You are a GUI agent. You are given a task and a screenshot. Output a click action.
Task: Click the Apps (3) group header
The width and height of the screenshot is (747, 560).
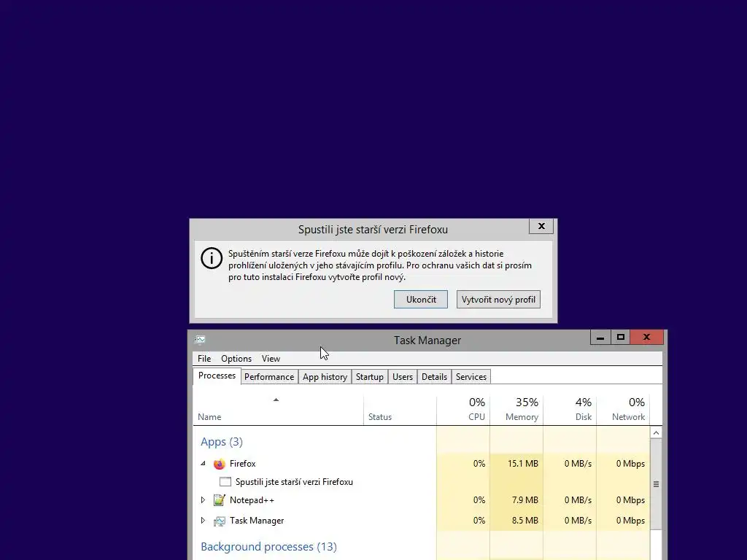(x=222, y=442)
